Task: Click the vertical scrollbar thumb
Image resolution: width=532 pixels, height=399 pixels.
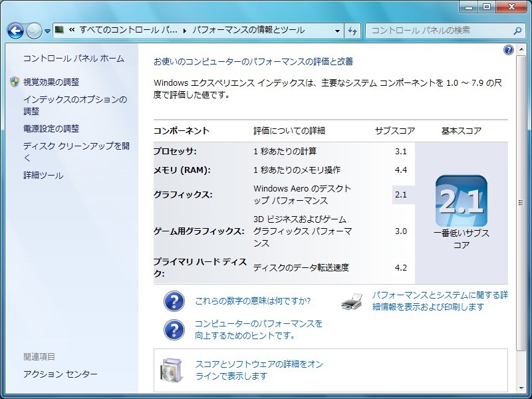Action: point(521,203)
